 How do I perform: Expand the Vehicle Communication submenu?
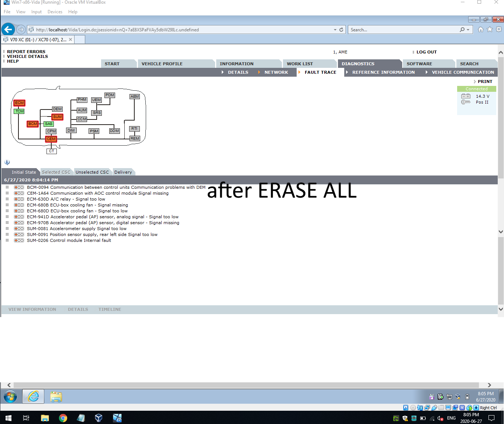[463, 72]
